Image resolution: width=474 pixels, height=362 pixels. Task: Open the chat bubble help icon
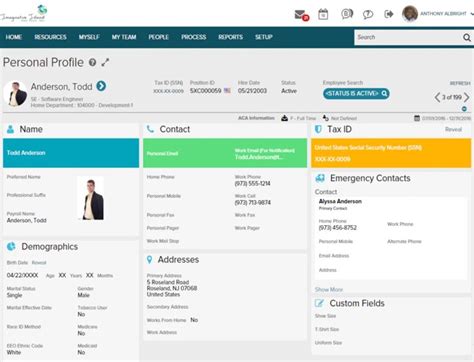368,14
